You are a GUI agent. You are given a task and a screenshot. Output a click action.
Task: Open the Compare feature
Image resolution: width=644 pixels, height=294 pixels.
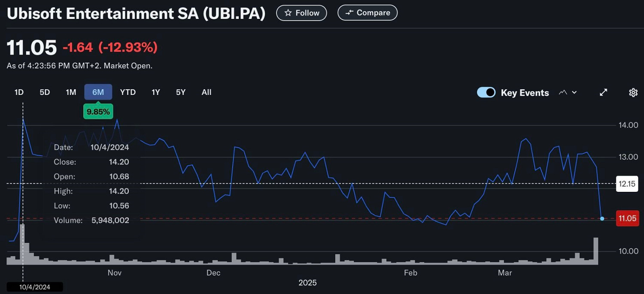pos(367,12)
